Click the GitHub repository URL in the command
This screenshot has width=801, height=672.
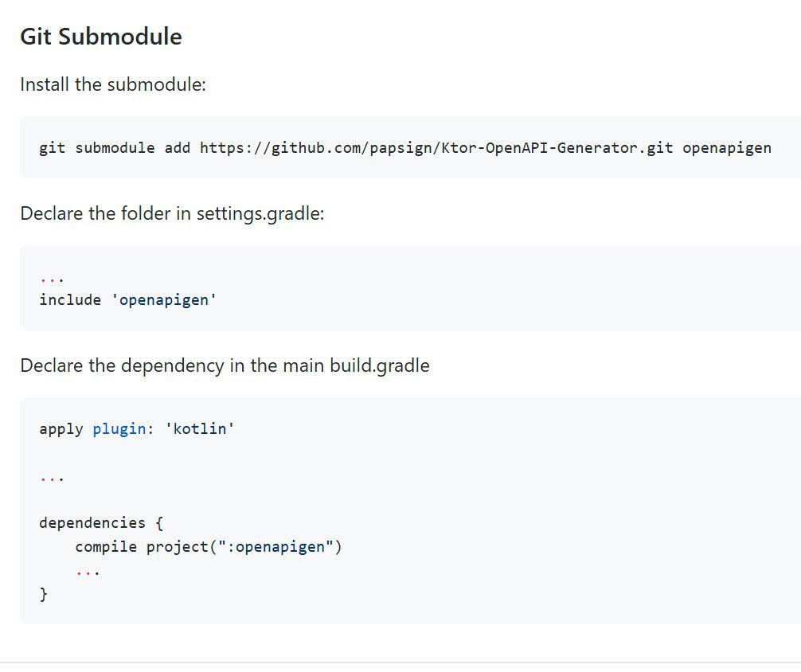point(436,147)
